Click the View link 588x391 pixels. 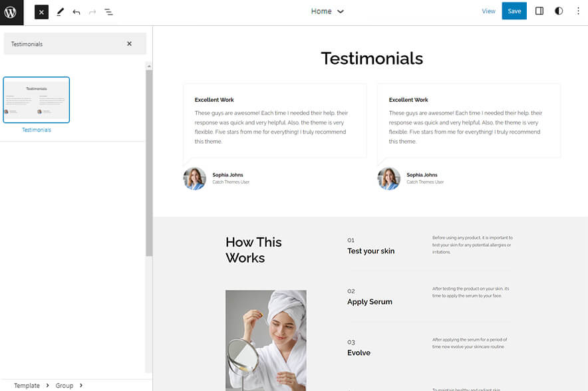(489, 11)
